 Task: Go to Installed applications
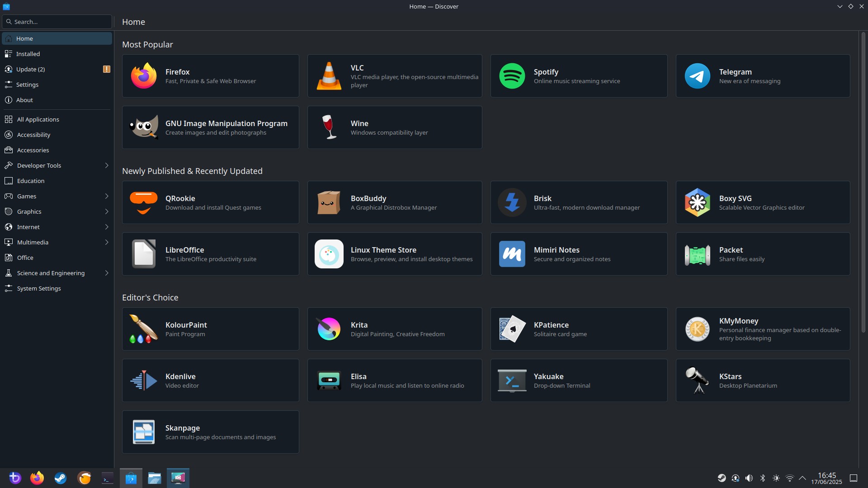[57, 54]
